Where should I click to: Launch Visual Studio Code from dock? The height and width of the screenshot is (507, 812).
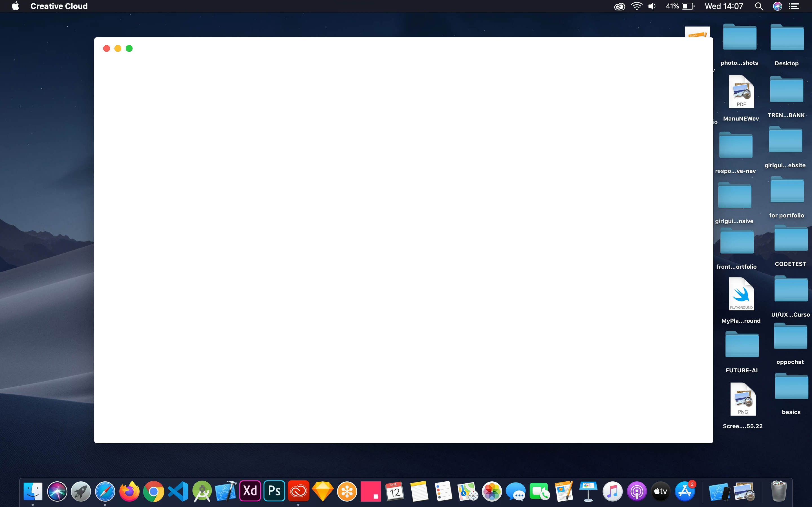(x=178, y=491)
